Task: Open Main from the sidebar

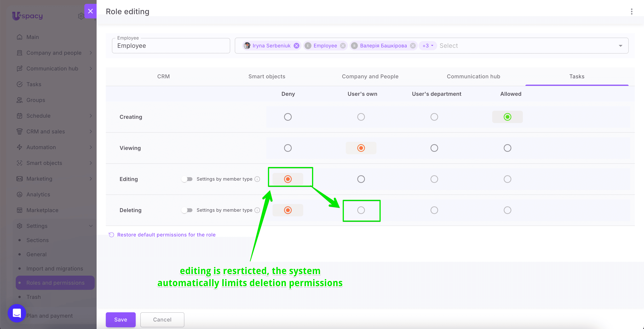Action: click(x=33, y=37)
